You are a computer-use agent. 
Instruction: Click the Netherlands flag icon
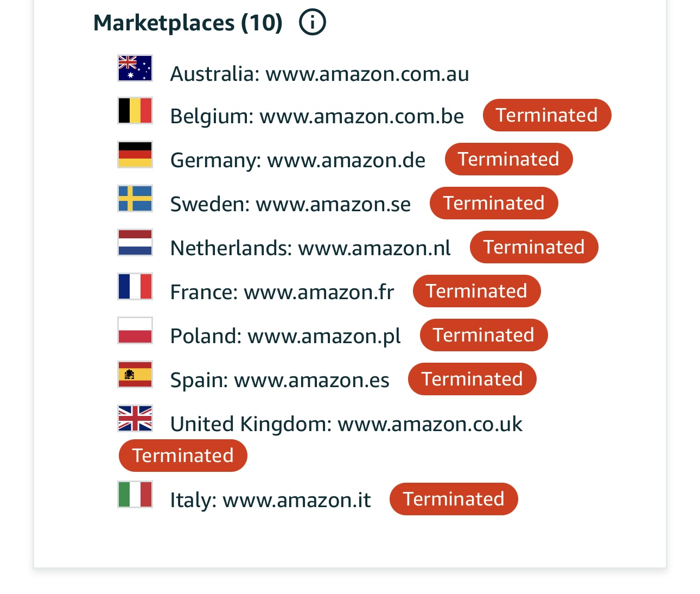pyautogui.click(x=135, y=243)
